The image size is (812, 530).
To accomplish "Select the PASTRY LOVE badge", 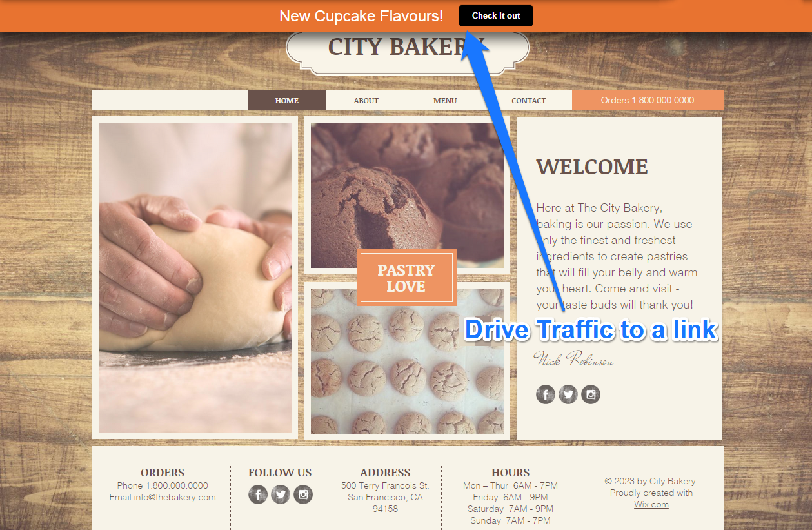I will point(406,278).
